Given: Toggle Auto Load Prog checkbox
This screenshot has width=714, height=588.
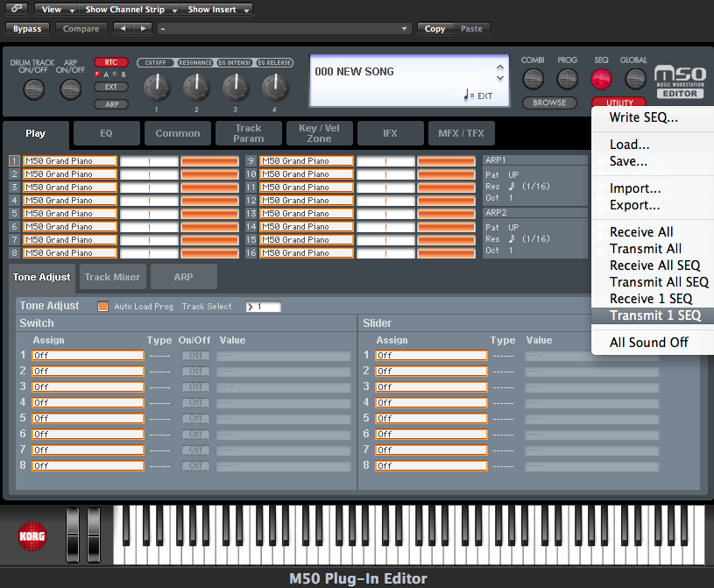Looking at the screenshot, I should 103,307.
